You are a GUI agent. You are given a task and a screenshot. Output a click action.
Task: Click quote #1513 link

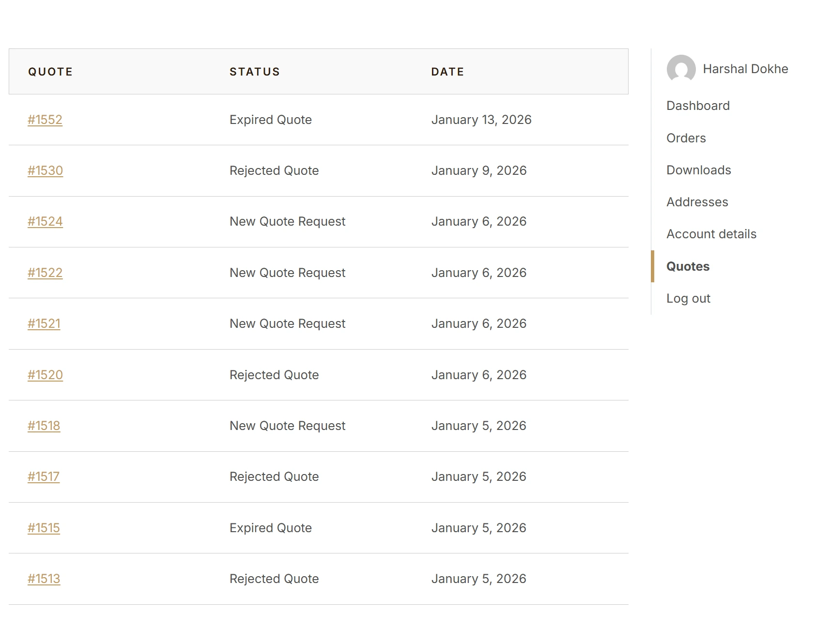click(44, 579)
